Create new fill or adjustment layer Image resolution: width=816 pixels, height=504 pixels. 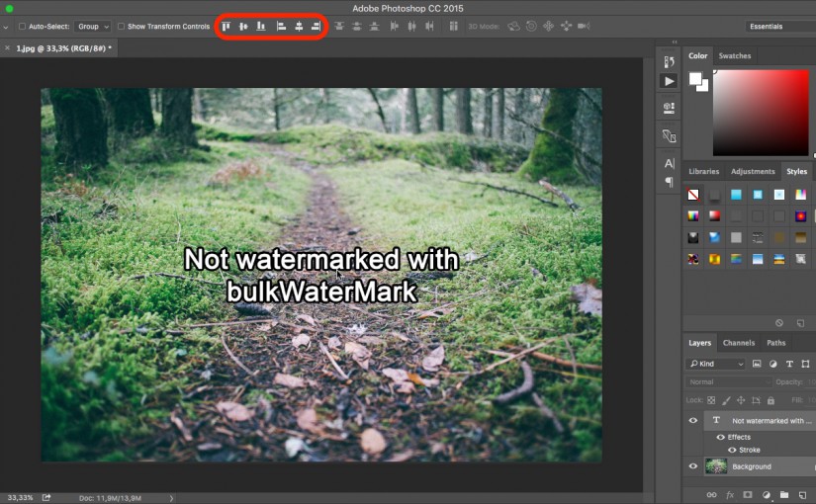click(x=766, y=495)
